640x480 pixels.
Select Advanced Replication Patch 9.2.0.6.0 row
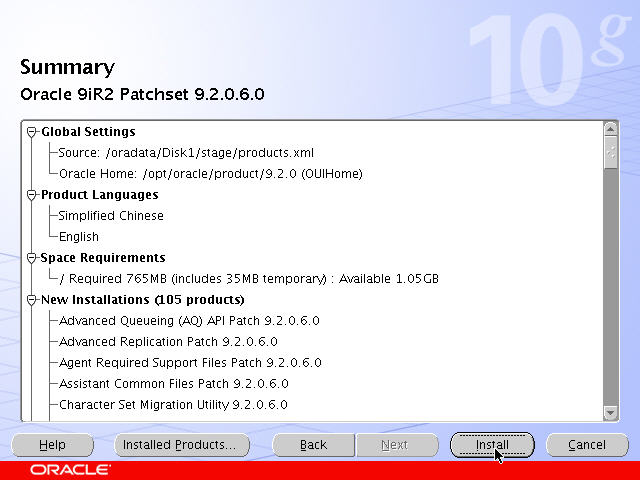click(x=168, y=342)
